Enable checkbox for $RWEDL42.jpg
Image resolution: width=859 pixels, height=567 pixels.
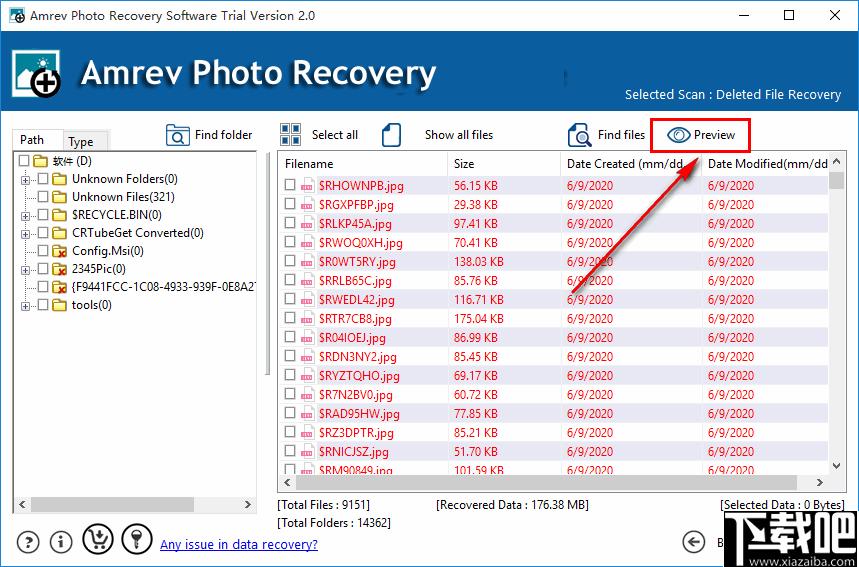coord(290,299)
